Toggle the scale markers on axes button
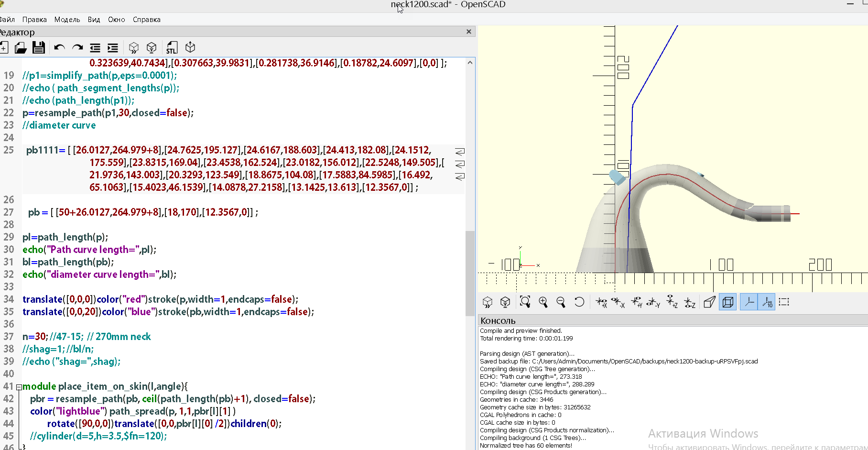Image resolution: width=868 pixels, height=450 pixels. click(767, 302)
